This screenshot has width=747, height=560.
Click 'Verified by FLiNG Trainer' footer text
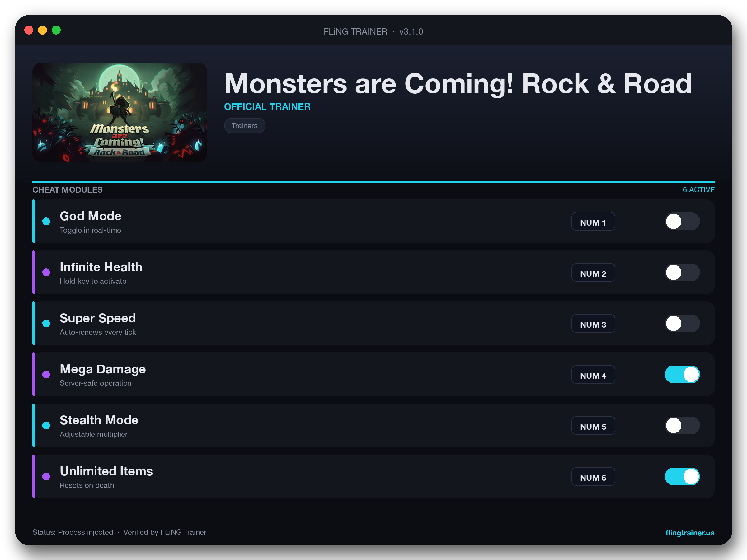(165, 532)
